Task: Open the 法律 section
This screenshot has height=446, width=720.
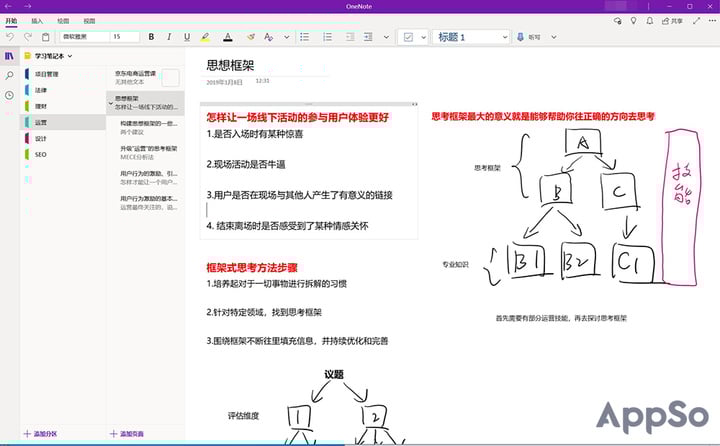Action: [64, 90]
